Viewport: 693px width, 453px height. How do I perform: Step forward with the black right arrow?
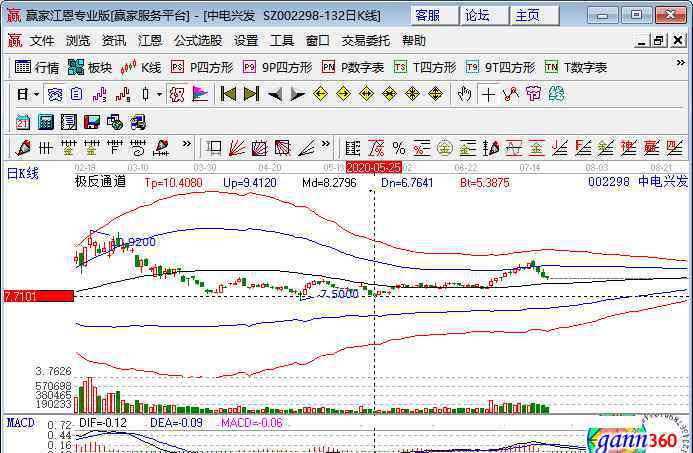coord(297,95)
